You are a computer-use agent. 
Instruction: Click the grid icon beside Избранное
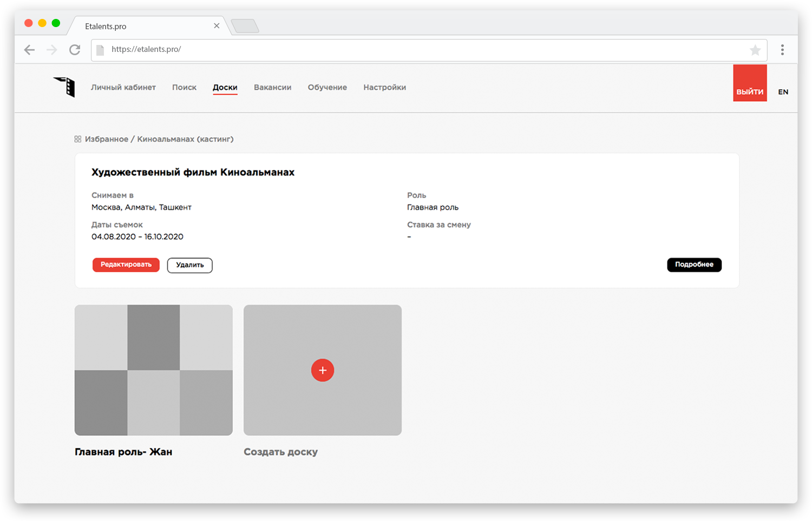coord(78,139)
